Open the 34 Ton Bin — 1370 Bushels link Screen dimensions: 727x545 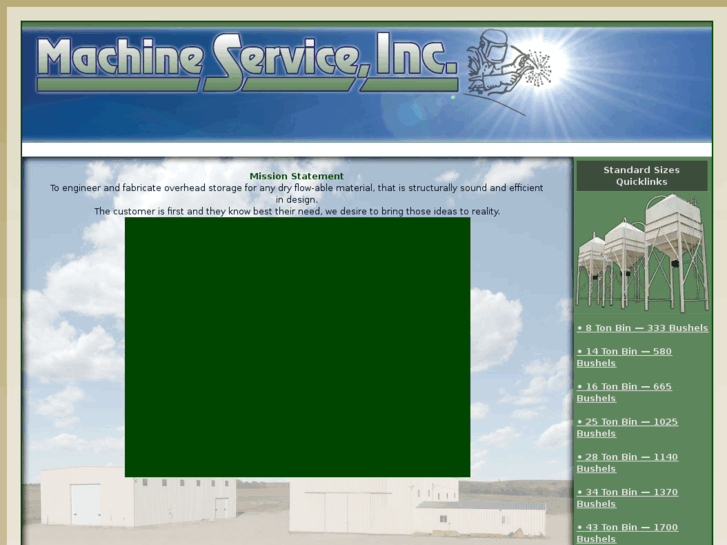click(x=627, y=498)
